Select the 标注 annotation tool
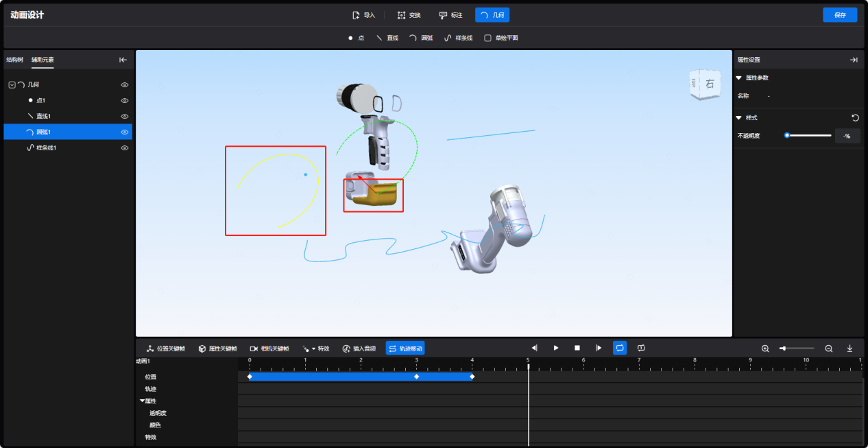 click(451, 15)
